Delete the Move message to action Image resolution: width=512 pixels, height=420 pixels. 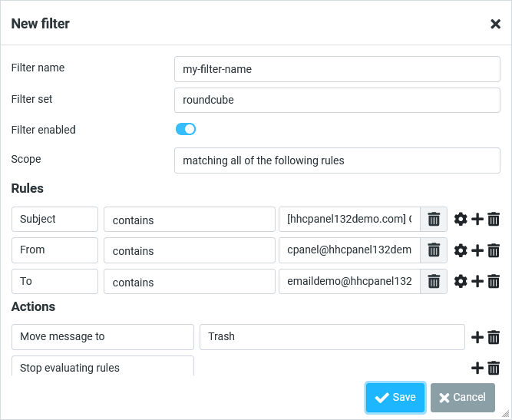(x=494, y=337)
